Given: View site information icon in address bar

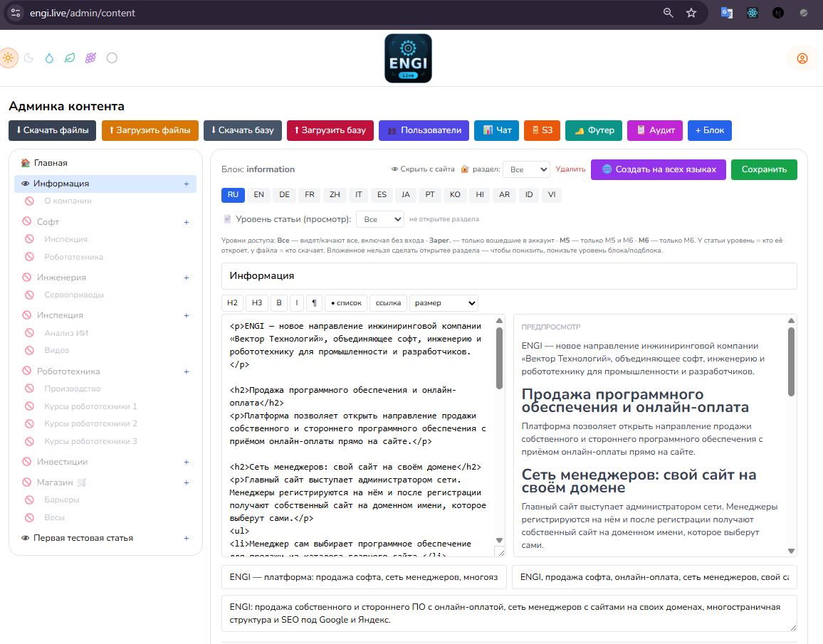Looking at the screenshot, I should pos(16,13).
